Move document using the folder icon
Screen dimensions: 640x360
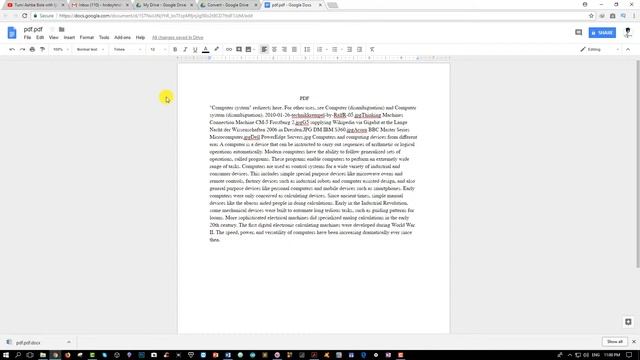pos(62,29)
